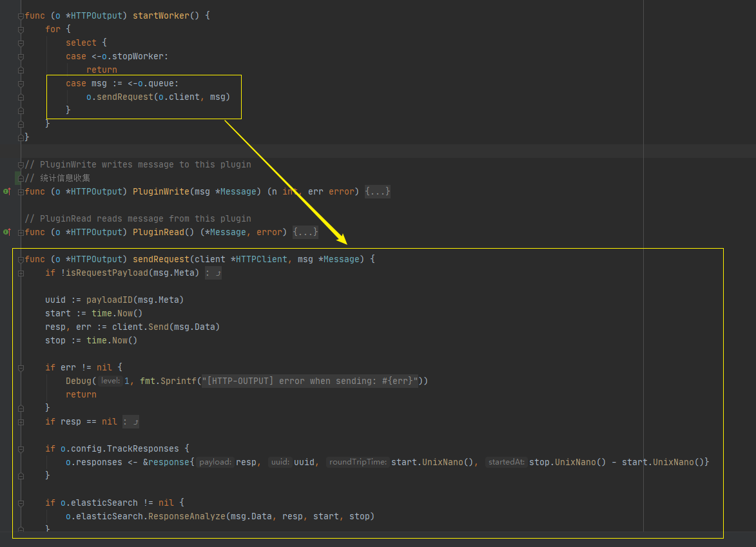Image resolution: width=756 pixels, height=547 pixels.
Task: Click the sendRequest function name in its declaration
Action: [x=161, y=259]
